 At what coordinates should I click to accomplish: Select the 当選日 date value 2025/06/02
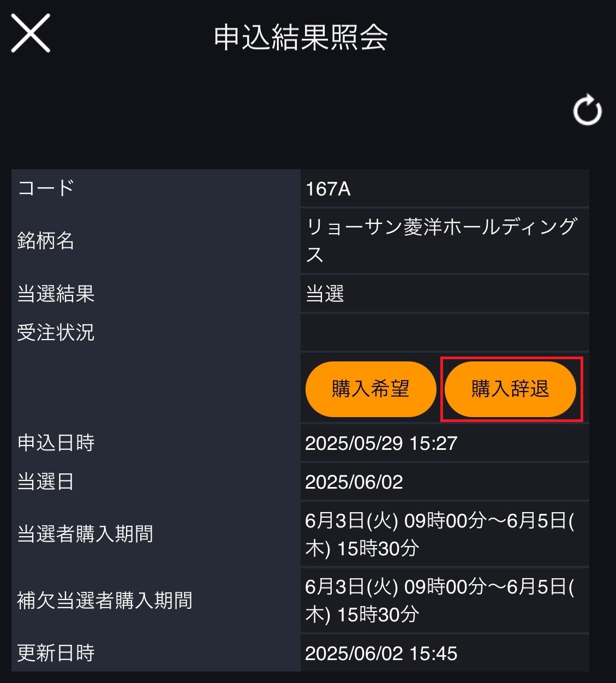click(354, 482)
